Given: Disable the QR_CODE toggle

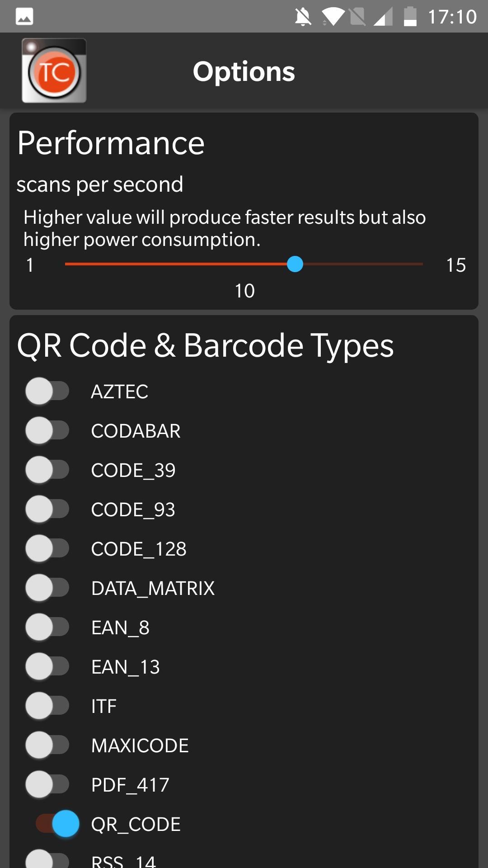Looking at the screenshot, I should pyautogui.click(x=58, y=824).
